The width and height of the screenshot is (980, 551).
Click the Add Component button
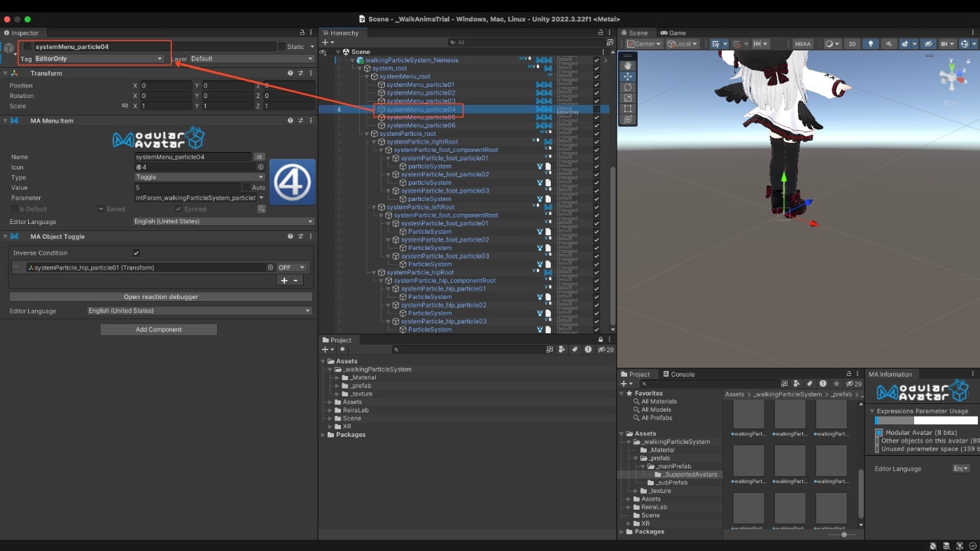(x=159, y=330)
